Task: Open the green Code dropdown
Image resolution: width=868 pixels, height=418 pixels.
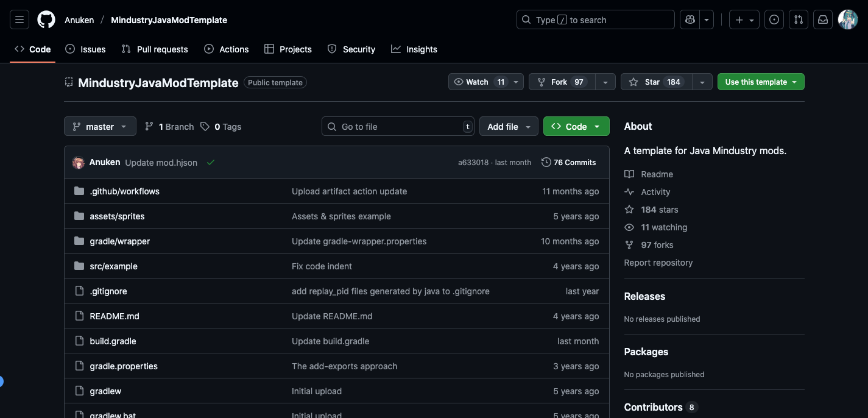Action: tap(576, 127)
